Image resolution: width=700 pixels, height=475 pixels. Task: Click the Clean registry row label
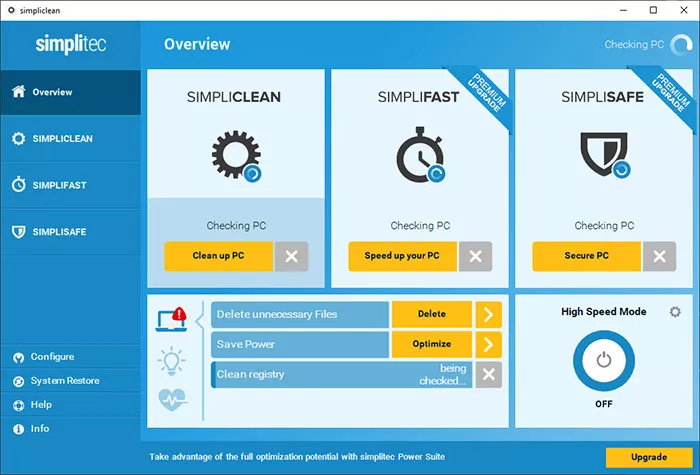click(250, 374)
